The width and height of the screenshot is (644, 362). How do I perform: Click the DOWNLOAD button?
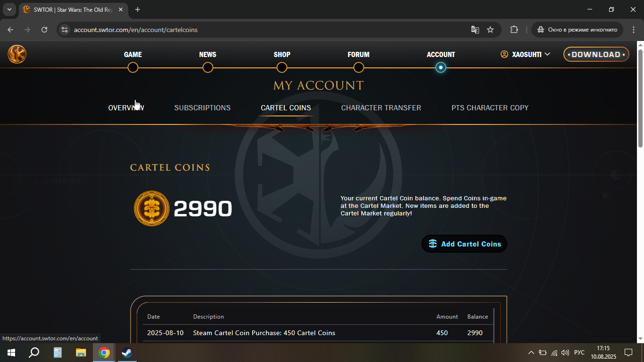pos(596,54)
